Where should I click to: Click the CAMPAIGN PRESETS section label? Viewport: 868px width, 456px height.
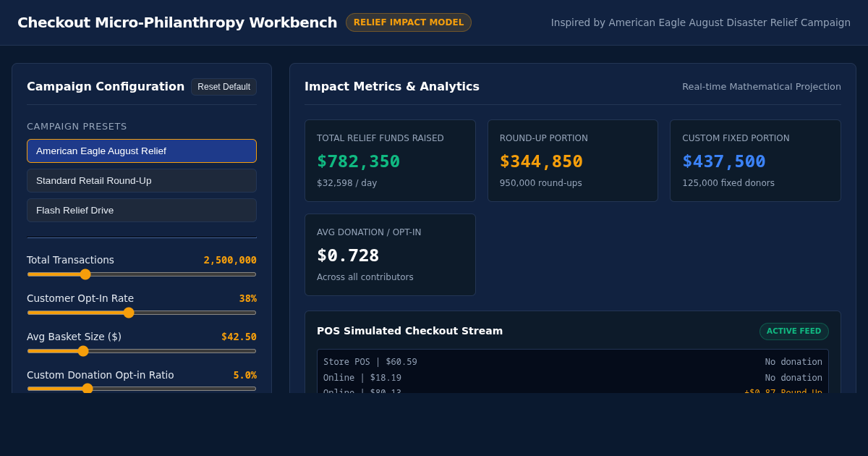click(77, 126)
